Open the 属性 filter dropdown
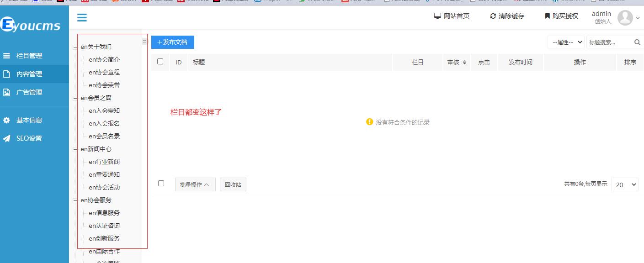The height and width of the screenshot is (263, 644). (566, 42)
